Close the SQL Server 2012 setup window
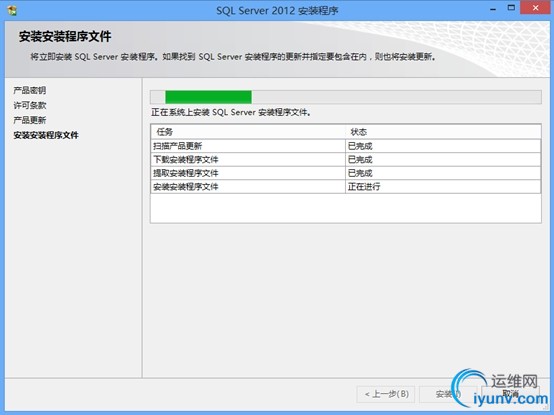554x415 pixels. pyautogui.click(x=536, y=8)
